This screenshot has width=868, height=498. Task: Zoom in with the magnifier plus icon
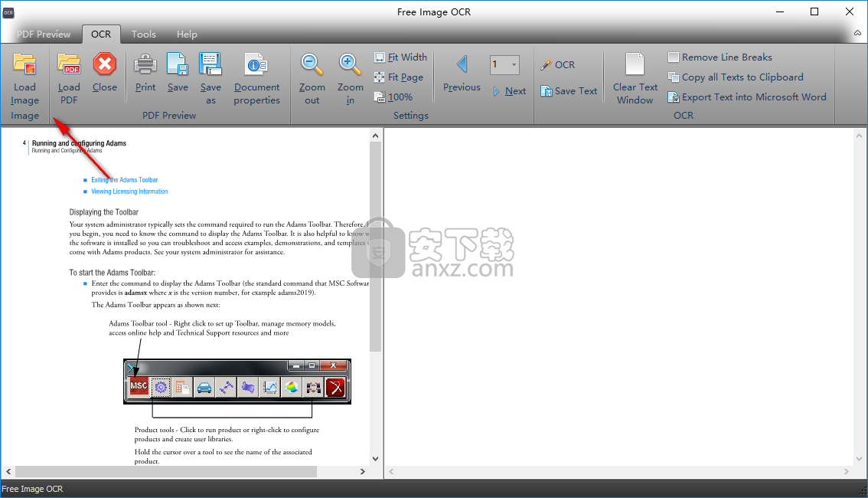(x=350, y=64)
